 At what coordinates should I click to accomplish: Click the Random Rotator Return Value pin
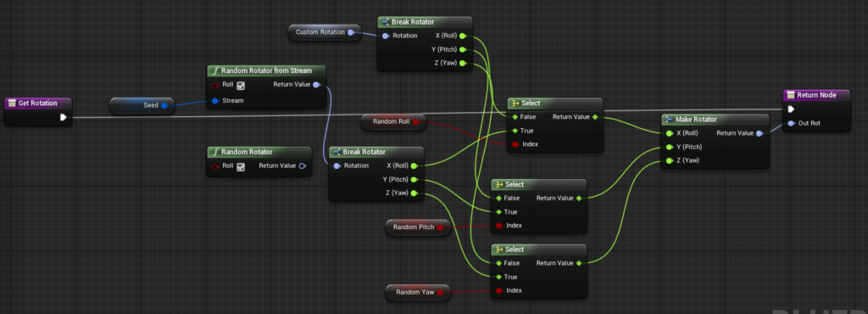(302, 165)
